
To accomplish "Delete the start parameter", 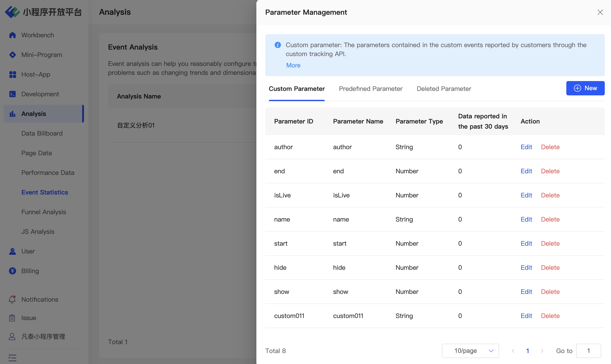I will (550, 244).
